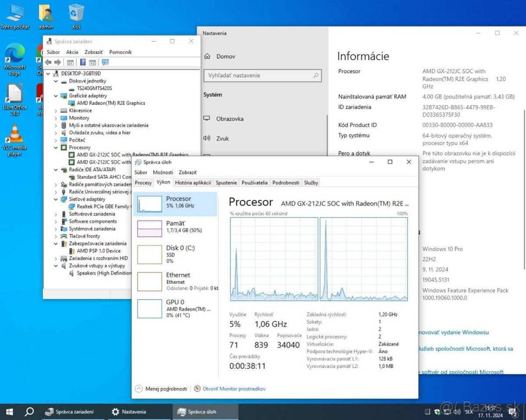Screen dimensions: 526x420
Task: Open the Akcia menu in Device Manager
Action: [72, 52]
